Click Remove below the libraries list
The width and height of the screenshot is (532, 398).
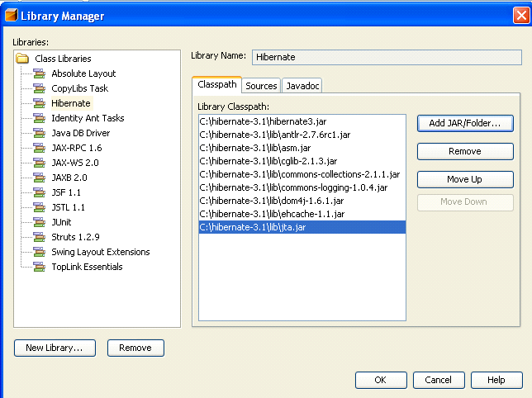[135, 348]
